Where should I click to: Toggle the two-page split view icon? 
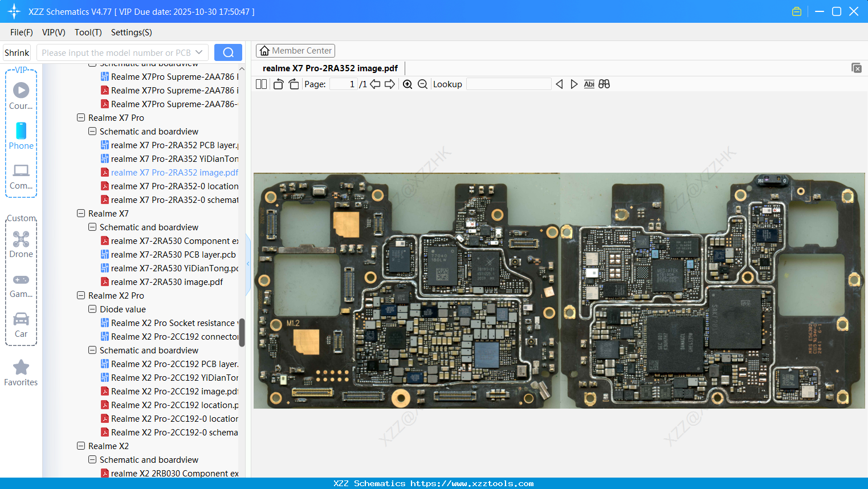tap(261, 84)
